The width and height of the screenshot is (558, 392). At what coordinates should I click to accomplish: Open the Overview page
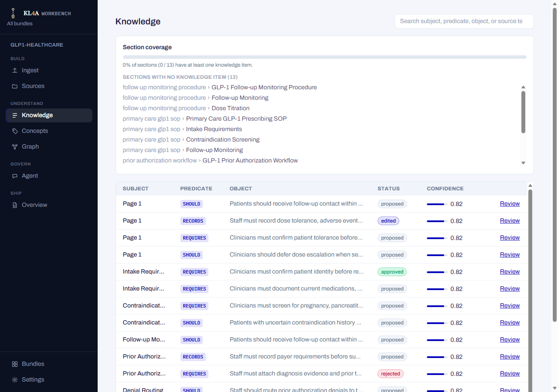[x=49, y=205]
